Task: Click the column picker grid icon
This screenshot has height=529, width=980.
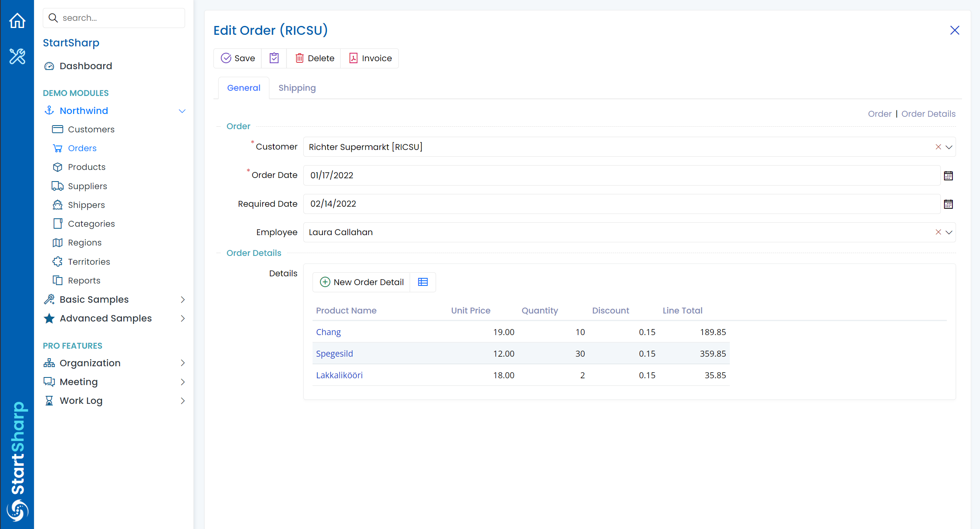Action: [422, 282]
